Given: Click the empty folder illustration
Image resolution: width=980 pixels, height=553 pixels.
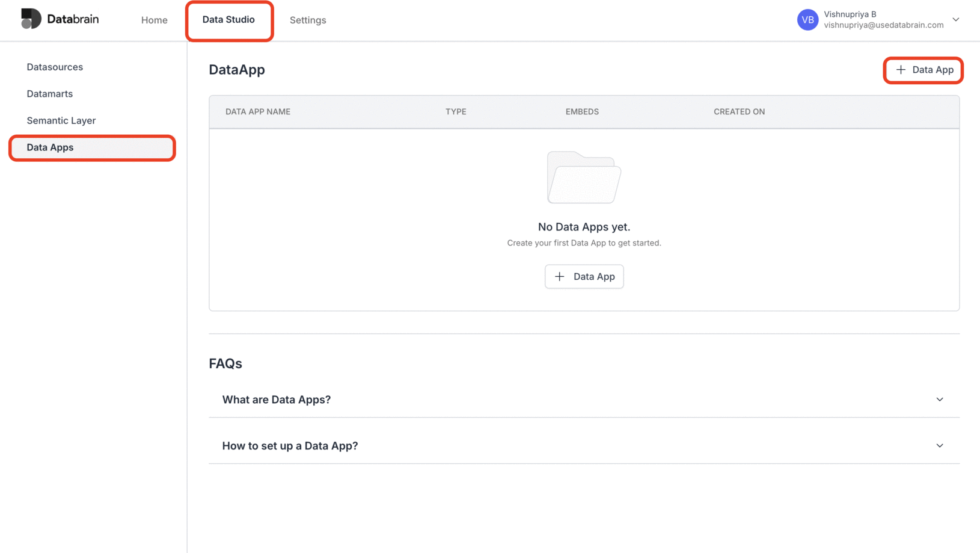Looking at the screenshot, I should tap(584, 178).
